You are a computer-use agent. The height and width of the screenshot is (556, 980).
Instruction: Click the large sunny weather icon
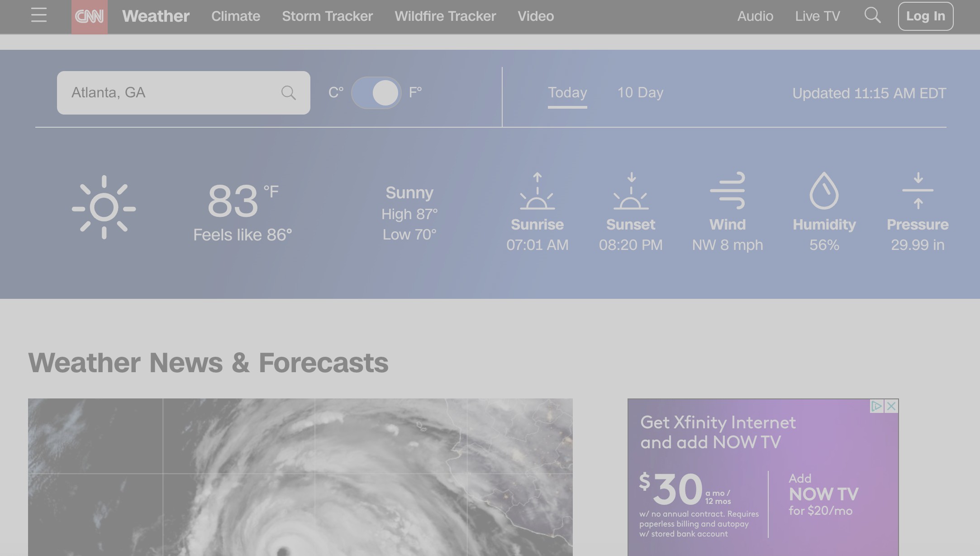(x=104, y=207)
